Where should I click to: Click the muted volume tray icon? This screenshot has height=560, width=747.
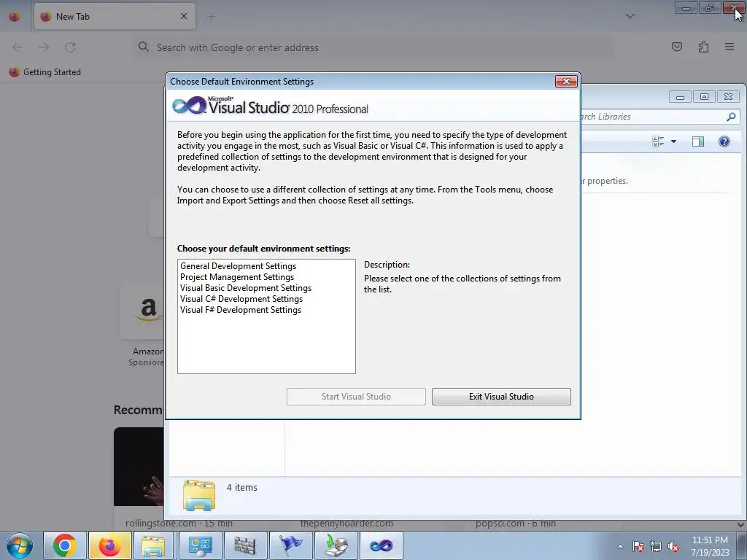click(x=673, y=547)
